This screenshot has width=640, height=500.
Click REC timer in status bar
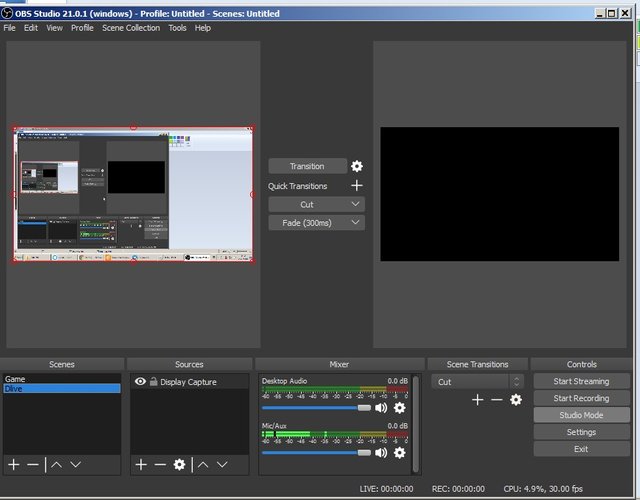458,489
